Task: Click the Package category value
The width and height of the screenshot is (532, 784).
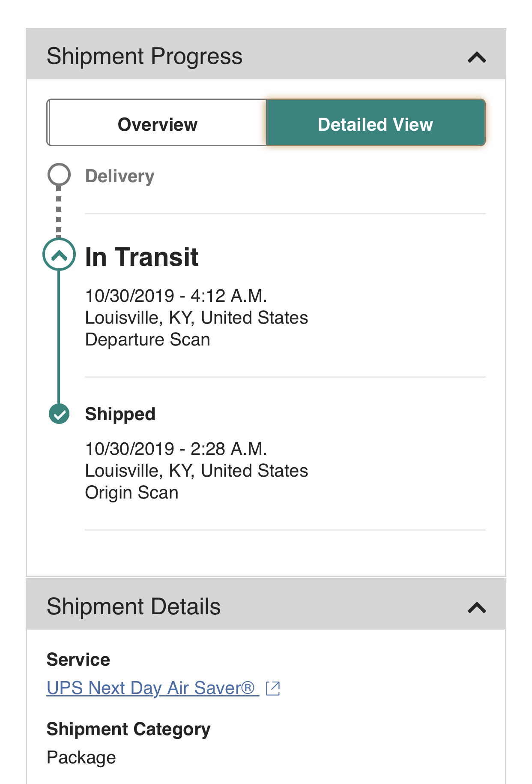Action: click(81, 757)
